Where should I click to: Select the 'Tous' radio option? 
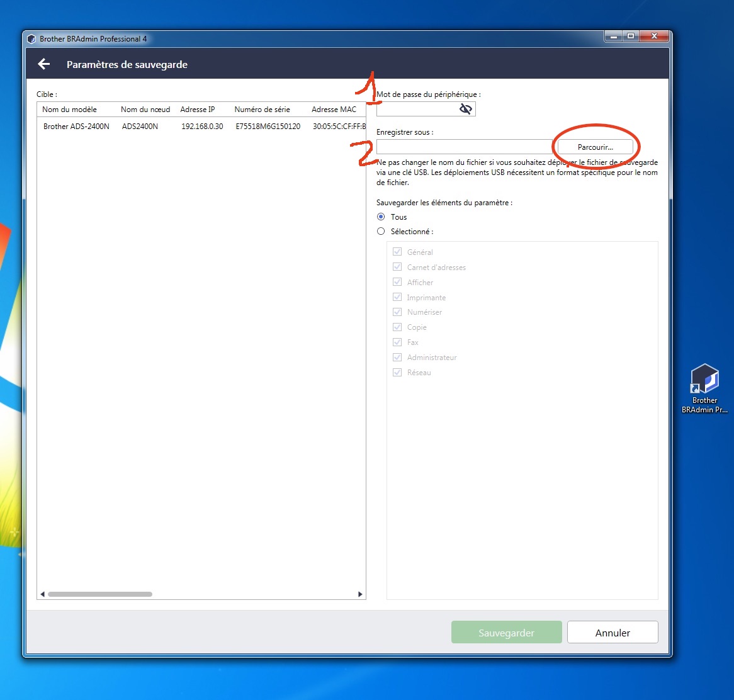coord(381,217)
